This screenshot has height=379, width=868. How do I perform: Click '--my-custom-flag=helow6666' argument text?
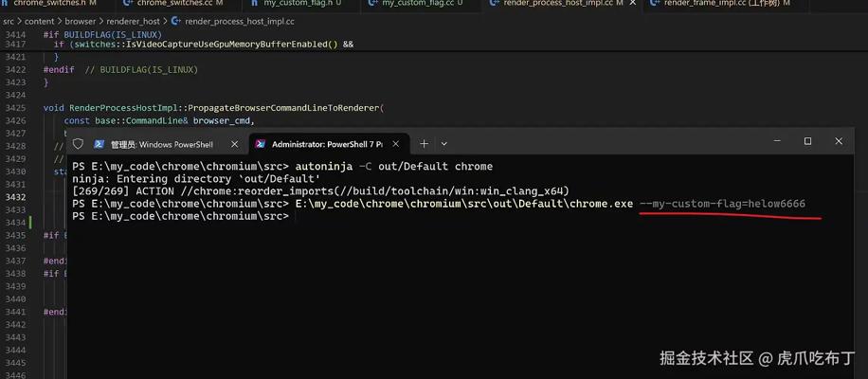[x=722, y=204]
